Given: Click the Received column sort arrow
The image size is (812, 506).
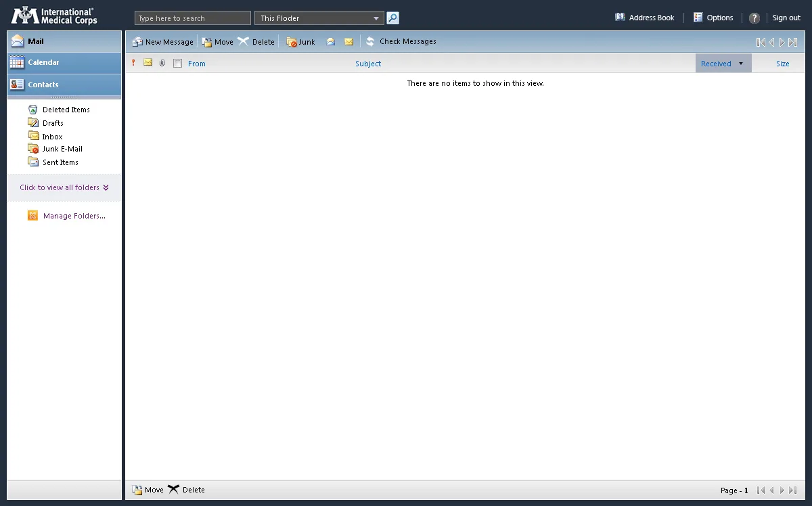Looking at the screenshot, I should point(741,64).
